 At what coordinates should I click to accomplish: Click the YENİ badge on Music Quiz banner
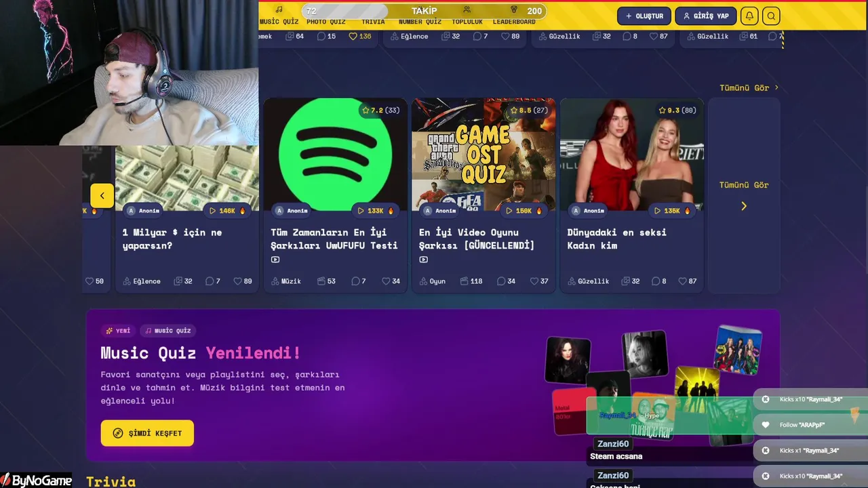(118, 331)
